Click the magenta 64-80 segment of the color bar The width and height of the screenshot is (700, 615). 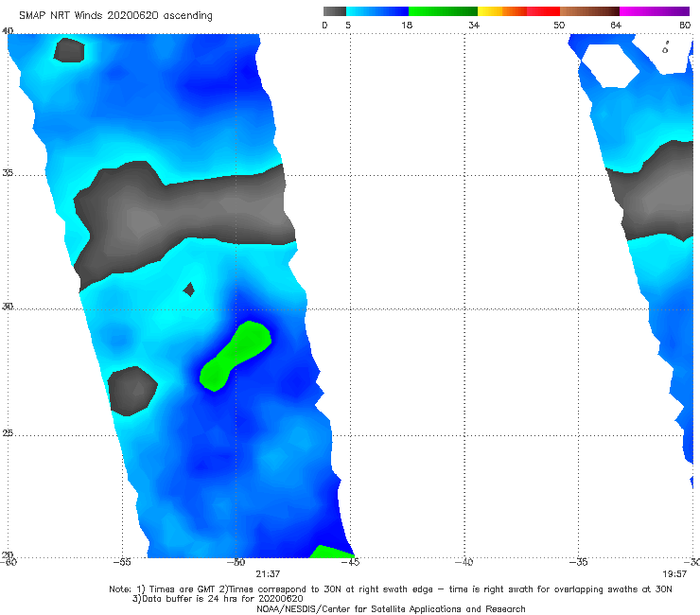[x=655, y=11]
